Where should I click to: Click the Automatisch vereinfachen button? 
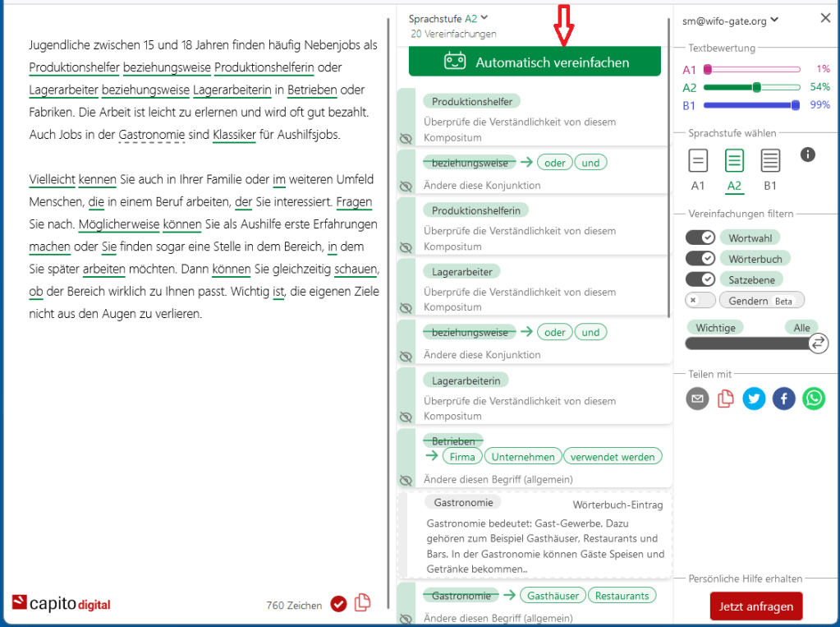[535, 62]
